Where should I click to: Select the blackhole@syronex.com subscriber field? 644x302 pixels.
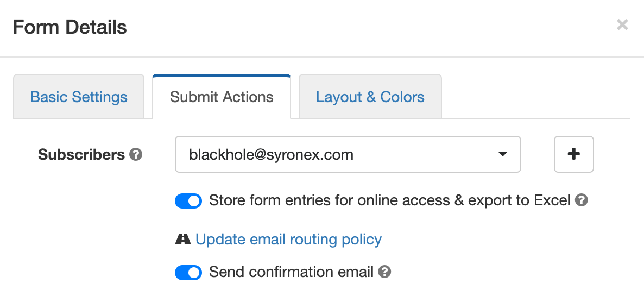pos(348,154)
